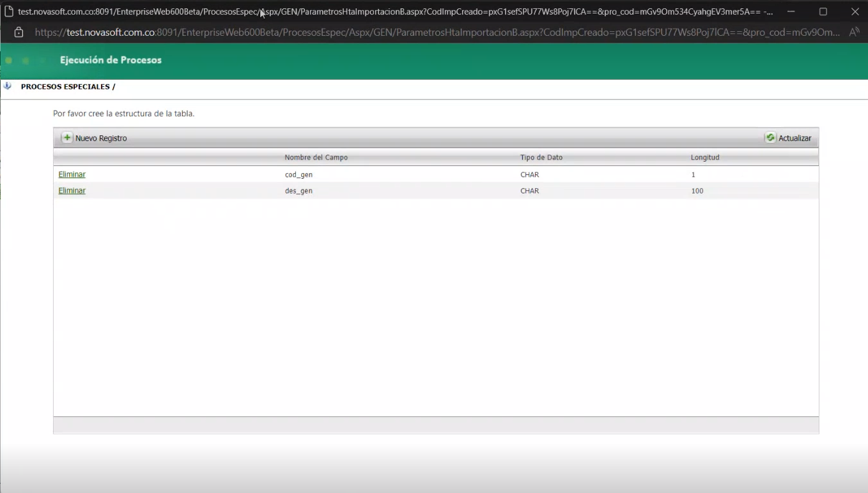Click the green plus icon for Nuevo Registro
868x493 pixels.
pos(67,138)
